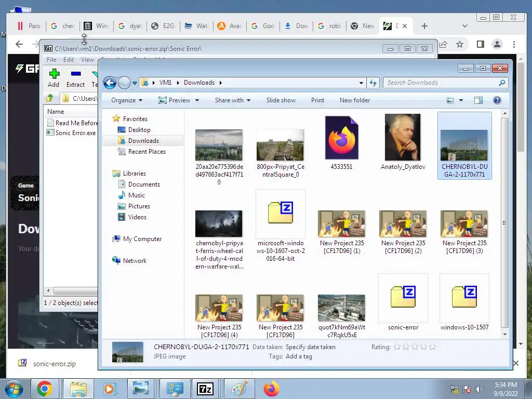Screen dimensions: 532x399
Task: Click Add a tag in details pane
Action: (x=299, y=356)
